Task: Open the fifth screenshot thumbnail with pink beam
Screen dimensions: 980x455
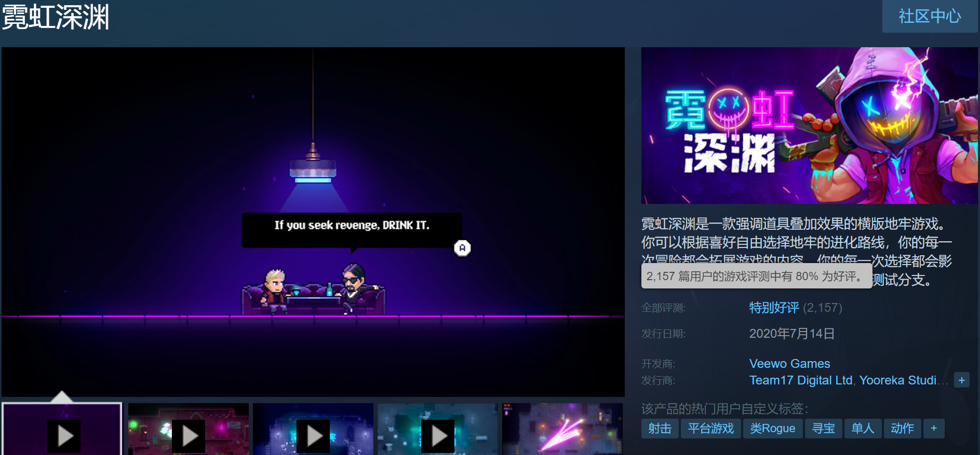Action: click(x=562, y=429)
